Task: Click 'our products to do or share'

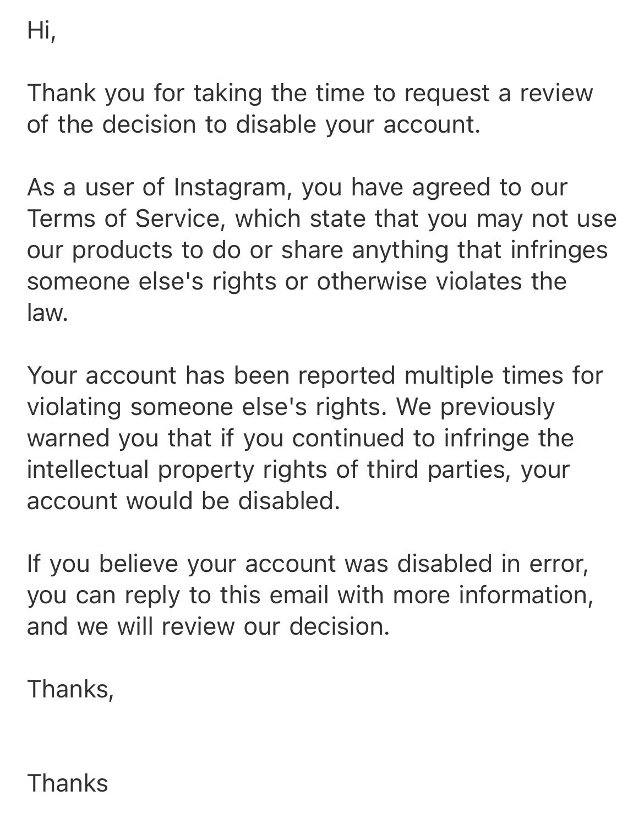Action: tap(178, 250)
